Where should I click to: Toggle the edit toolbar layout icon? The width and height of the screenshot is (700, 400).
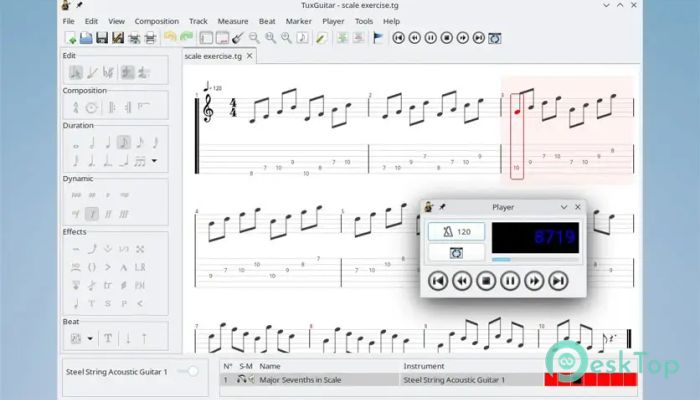click(x=206, y=38)
